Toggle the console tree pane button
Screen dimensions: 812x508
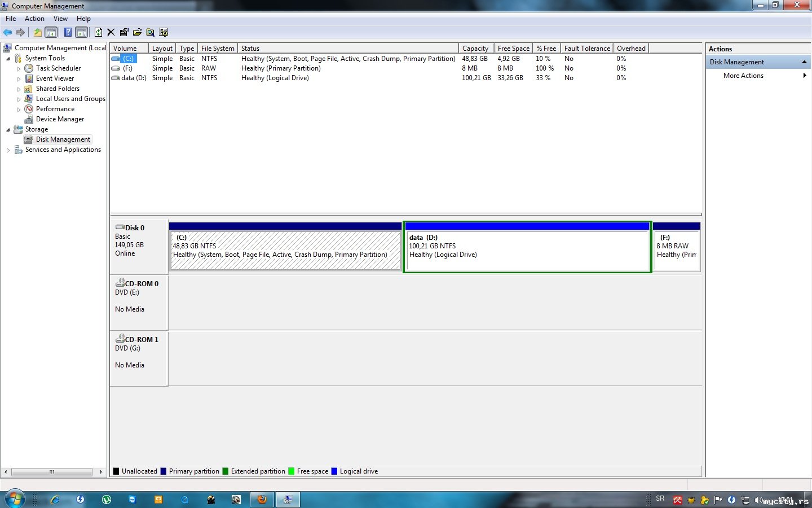coord(51,32)
